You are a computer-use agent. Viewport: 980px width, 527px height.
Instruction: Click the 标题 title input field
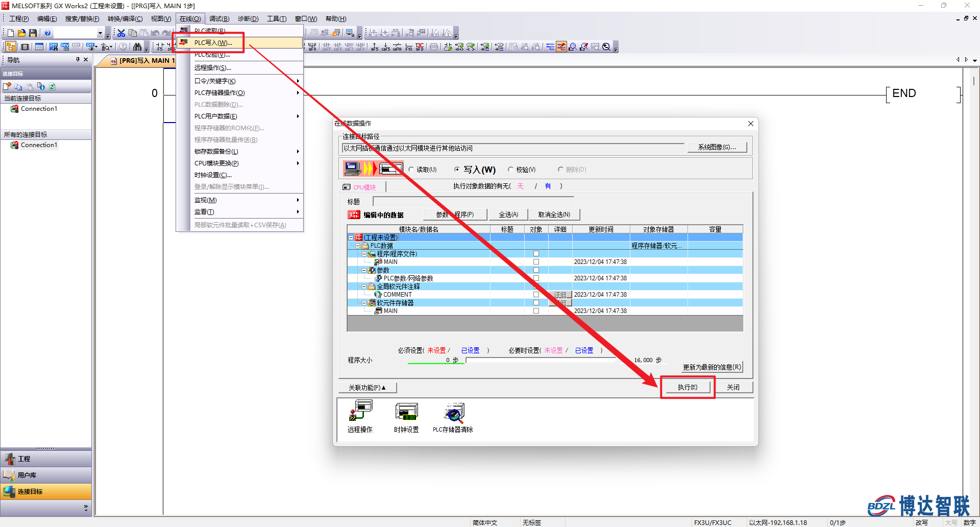(473, 201)
